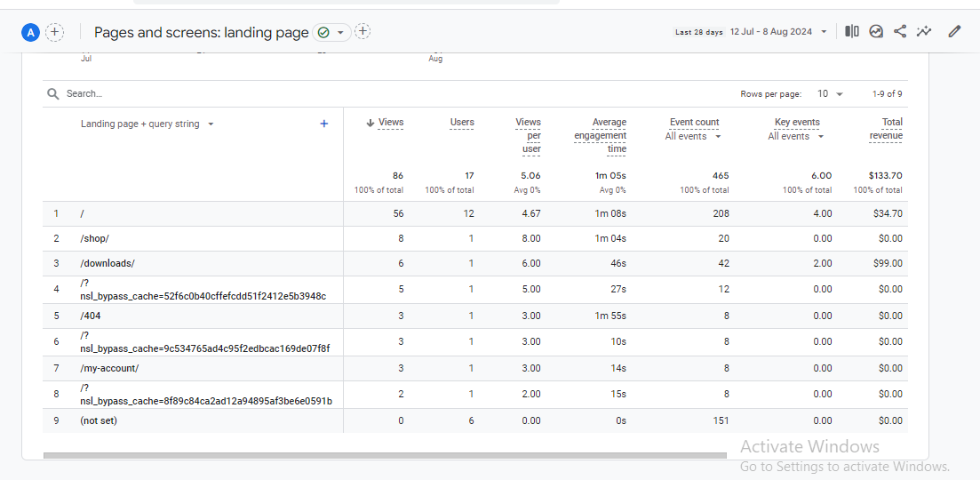This screenshot has height=480, width=980.
Task: Sort by Event count column header
Action: [x=695, y=123]
